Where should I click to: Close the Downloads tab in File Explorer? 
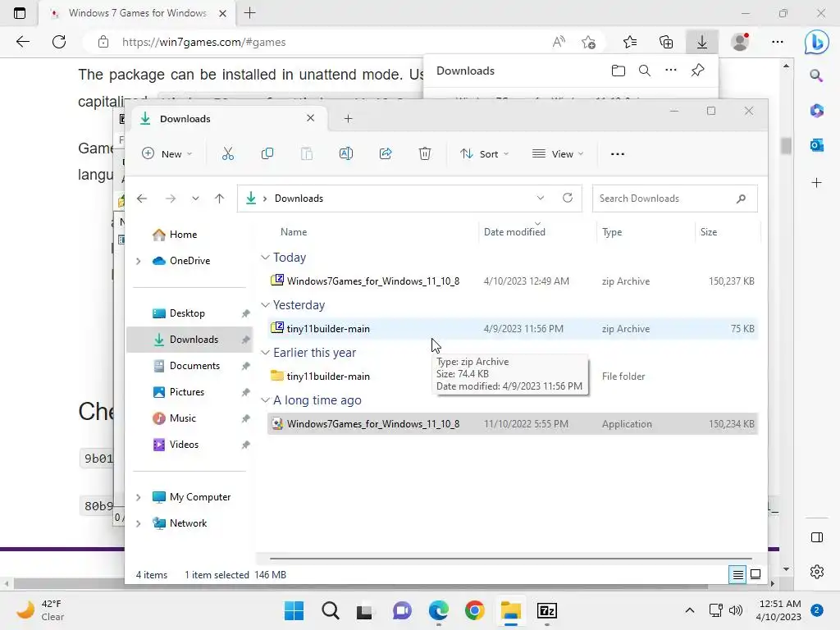tap(310, 118)
